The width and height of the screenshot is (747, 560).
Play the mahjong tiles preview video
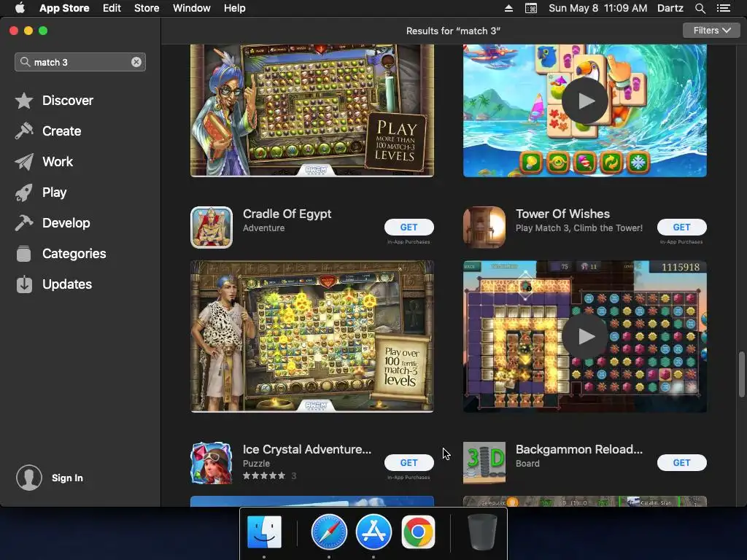[x=584, y=101]
